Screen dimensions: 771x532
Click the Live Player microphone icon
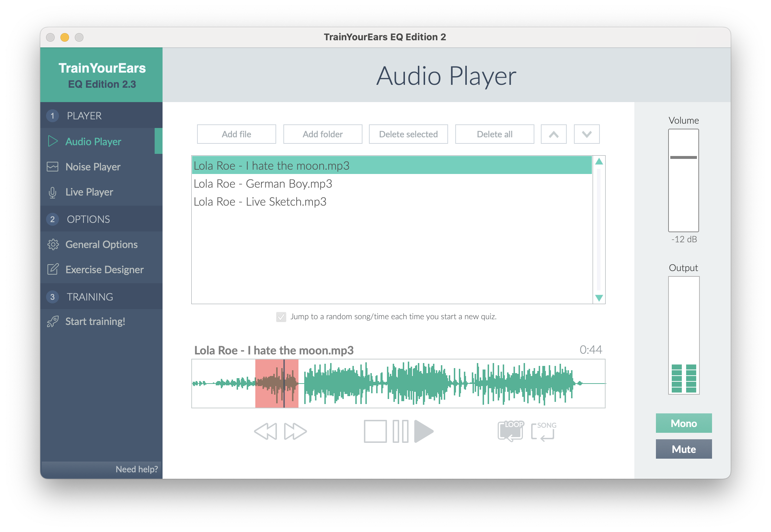coord(53,192)
